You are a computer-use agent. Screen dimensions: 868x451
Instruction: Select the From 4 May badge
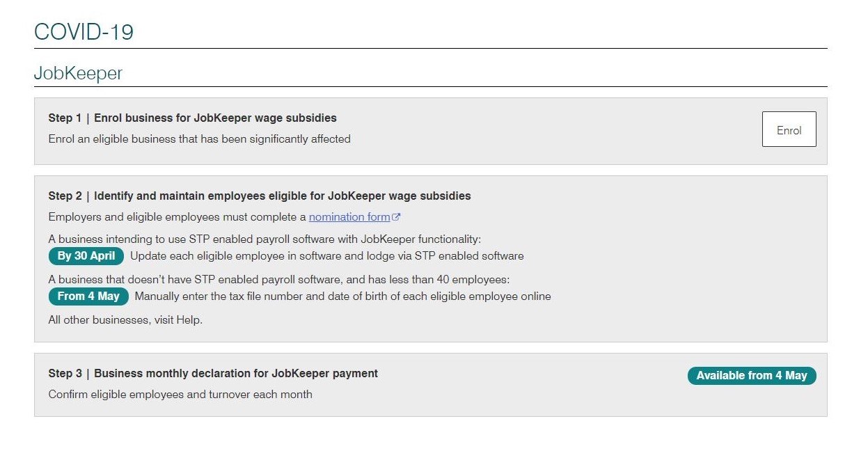point(88,296)
